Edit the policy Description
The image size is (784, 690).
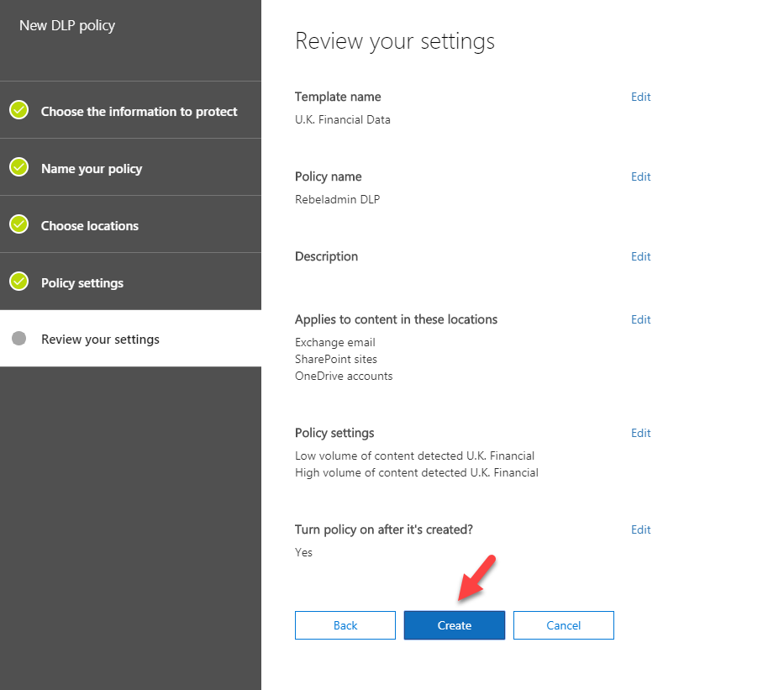click(x=640, y=257)
